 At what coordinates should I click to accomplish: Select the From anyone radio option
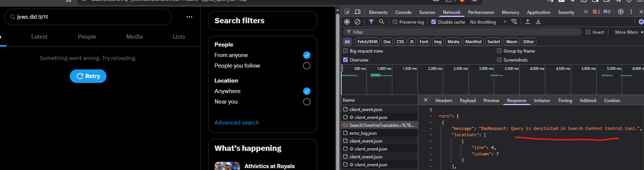(x=306, y=55)
